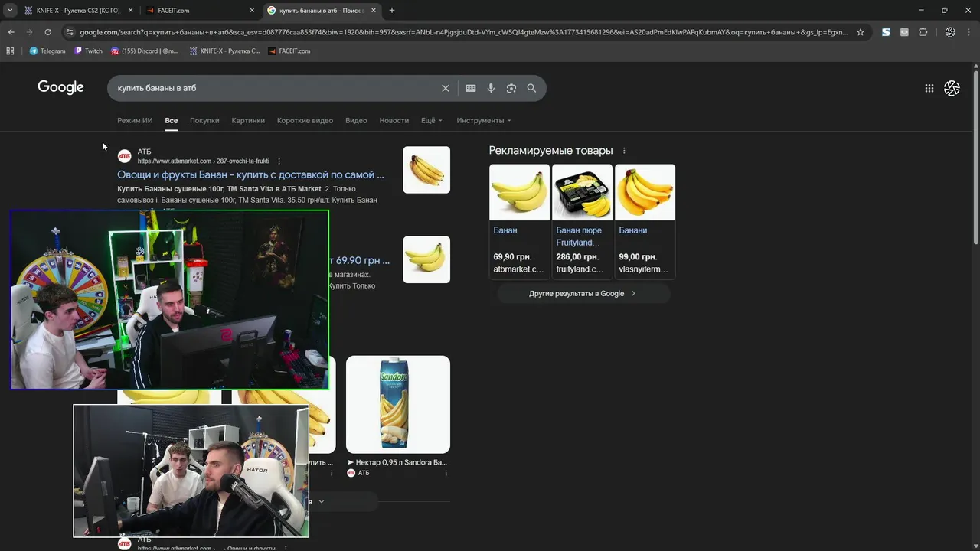Click the АТБ favicon on first result
Viewport: 980px width, 551px height.
coord(124,156)
